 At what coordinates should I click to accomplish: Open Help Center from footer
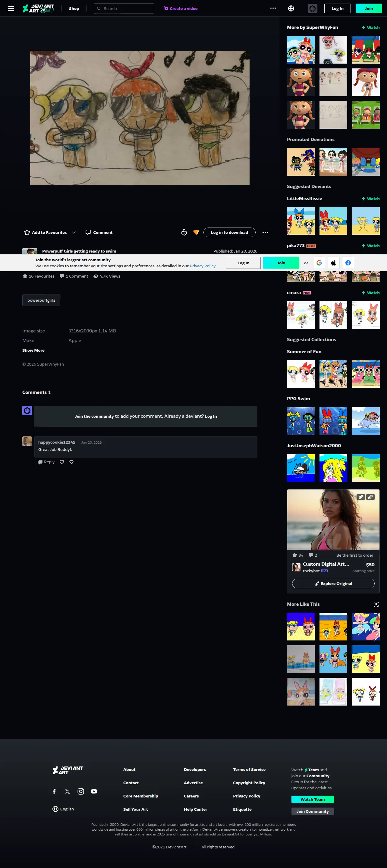click(x=196, y=809)
